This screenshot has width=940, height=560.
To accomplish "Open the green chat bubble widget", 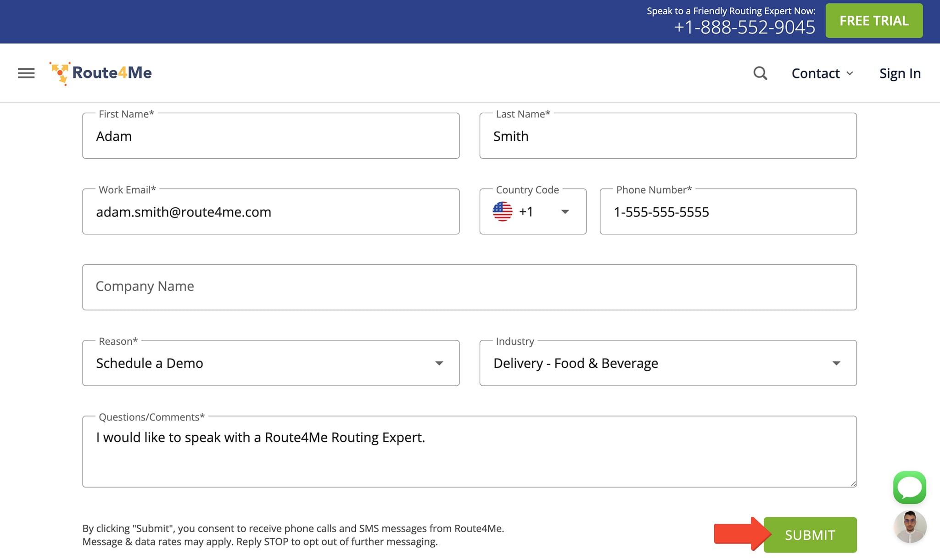I will 909,487.
